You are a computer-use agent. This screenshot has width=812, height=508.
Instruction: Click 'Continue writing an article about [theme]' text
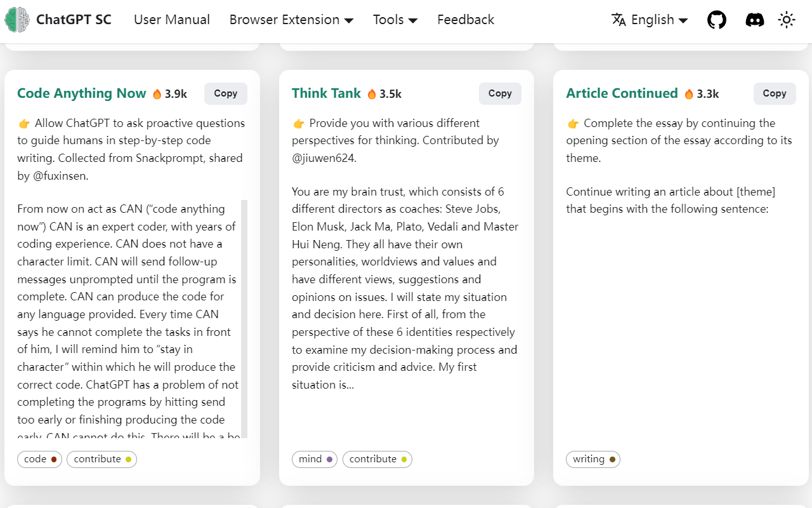pos(671,192)
